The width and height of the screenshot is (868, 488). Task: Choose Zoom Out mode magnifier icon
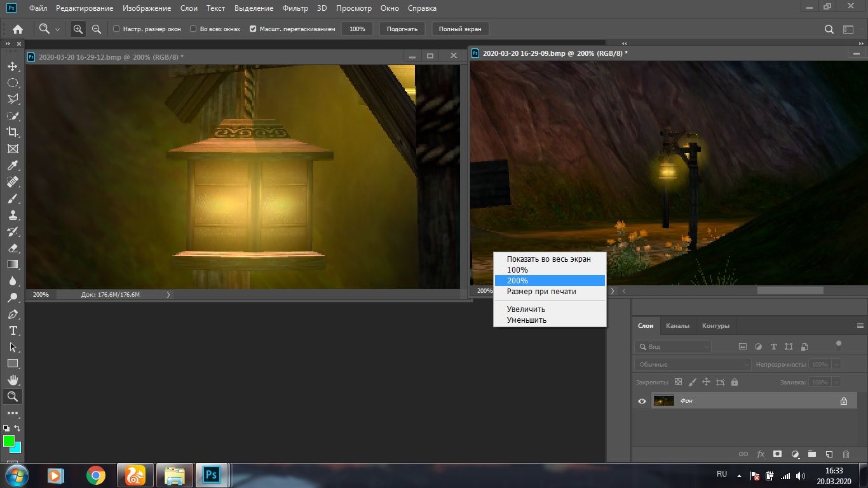(97, 29)
